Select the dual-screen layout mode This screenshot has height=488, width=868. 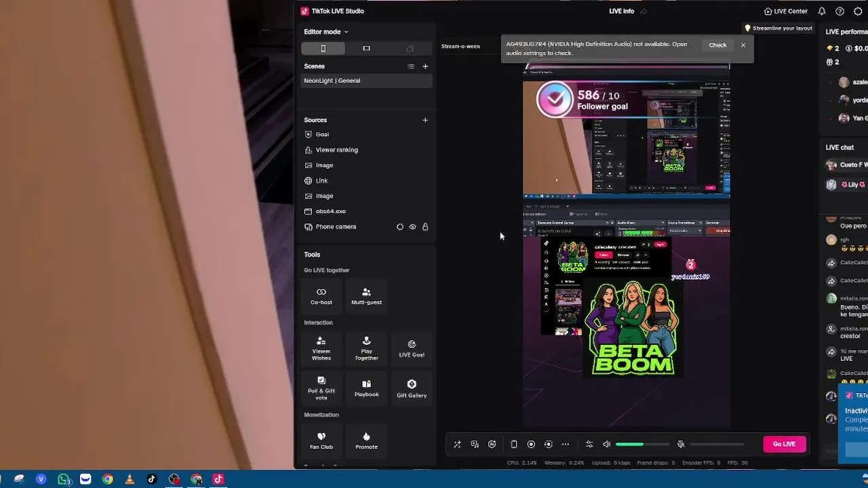410,48
